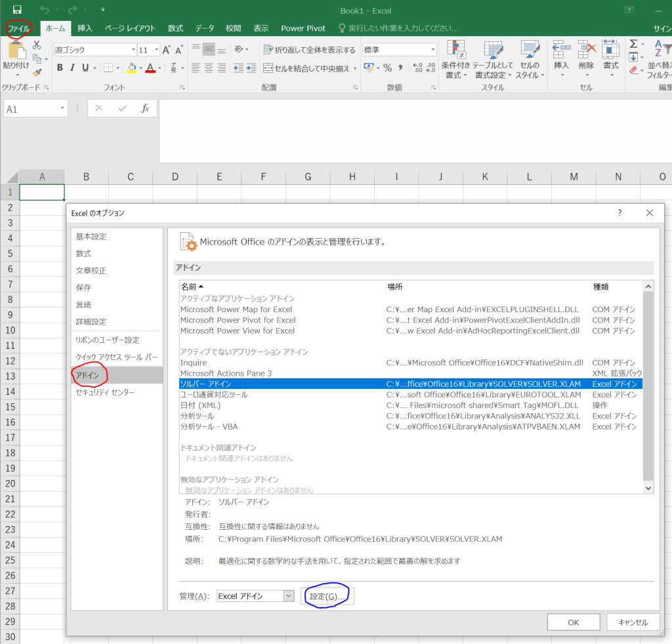Open 条件付き書式 conditional formatting
This screenshot has width=672, height=644.
455,60
